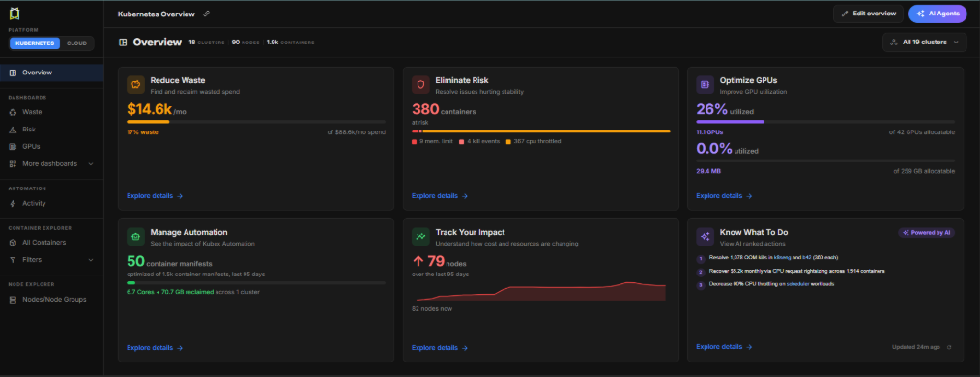Viewport: 980px width, 377px height.
Task: Click the 50 container manifests value
Action: tap(169, 261)
